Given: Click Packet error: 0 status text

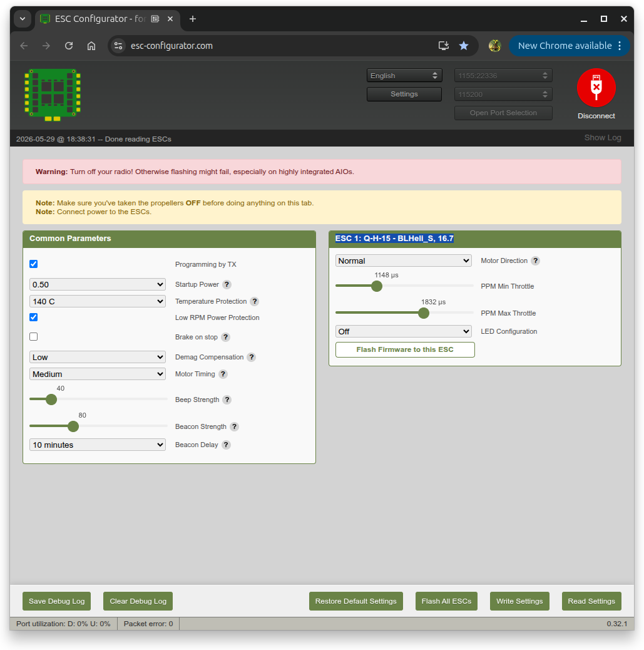Looking at the screenshot, I should [x=148, y=624].
